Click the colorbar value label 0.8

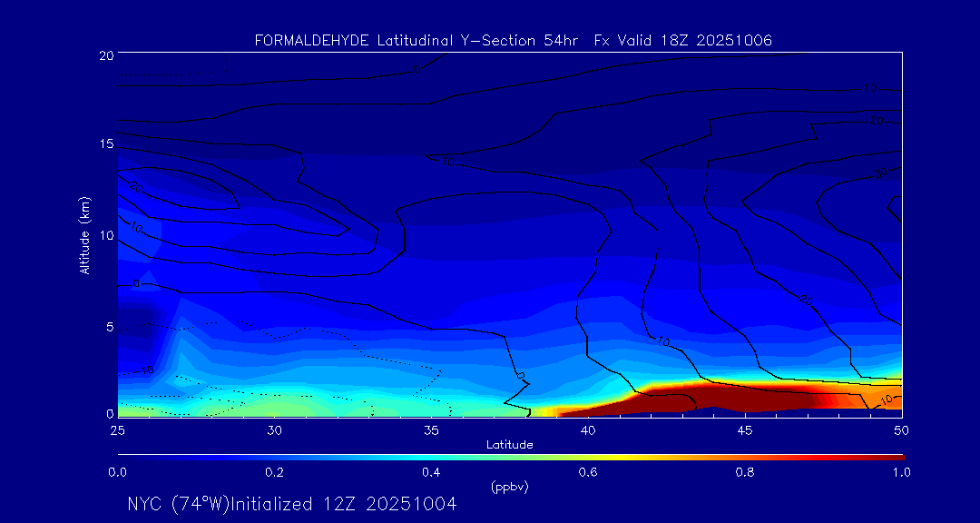click(x=745, y=472)
